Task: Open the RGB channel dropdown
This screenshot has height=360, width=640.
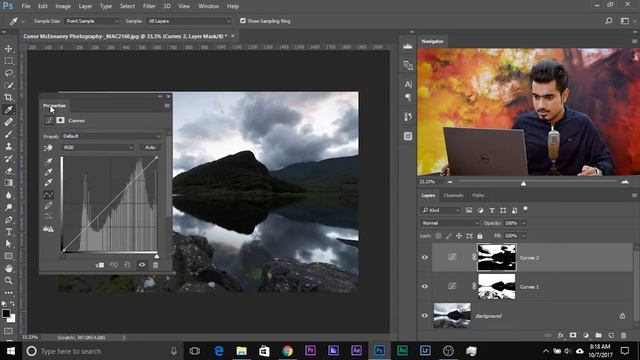Action: coord(98,147)
